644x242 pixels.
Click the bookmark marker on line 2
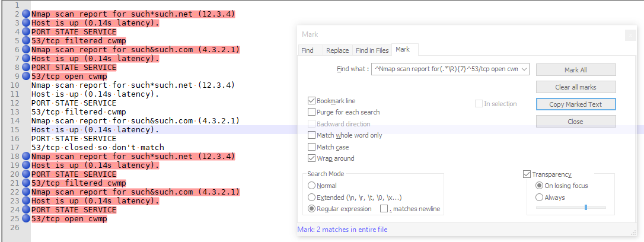click(26, 14)
